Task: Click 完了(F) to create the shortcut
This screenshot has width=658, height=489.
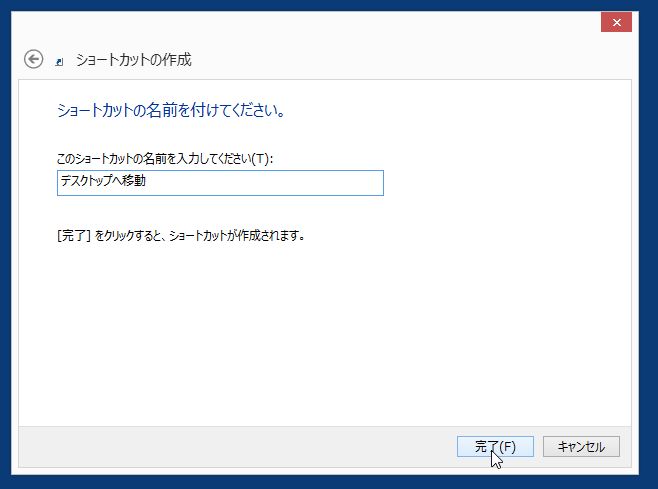Action: point(495,446)
